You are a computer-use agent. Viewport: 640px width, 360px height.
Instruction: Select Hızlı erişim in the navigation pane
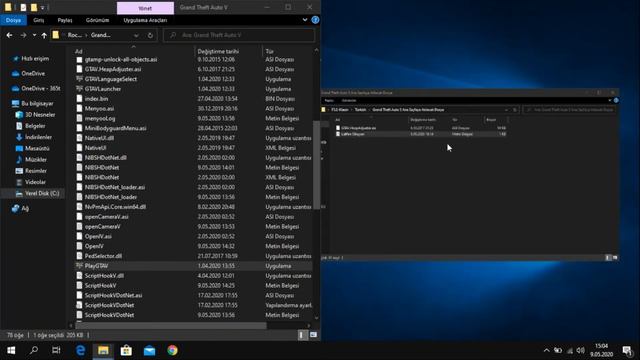(35, 59)
